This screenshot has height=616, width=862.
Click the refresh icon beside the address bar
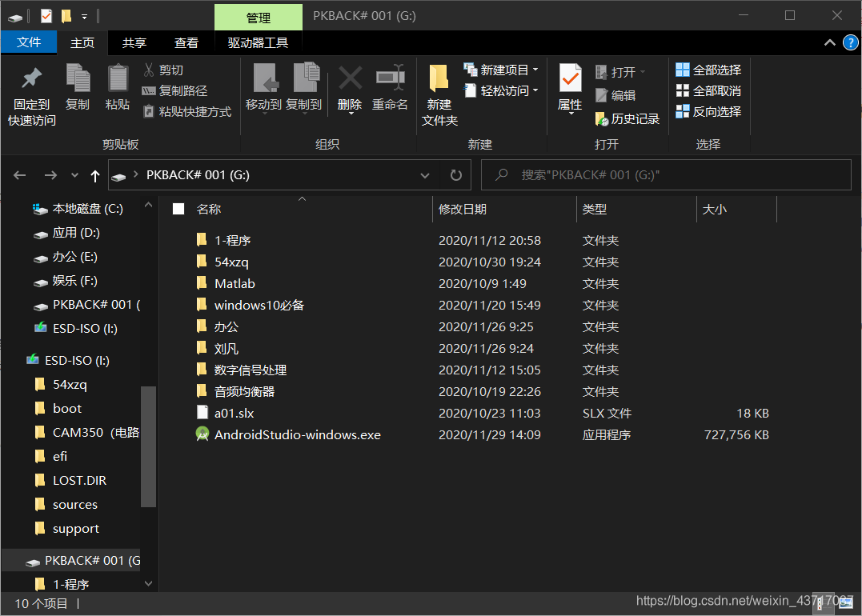[455, 174]
